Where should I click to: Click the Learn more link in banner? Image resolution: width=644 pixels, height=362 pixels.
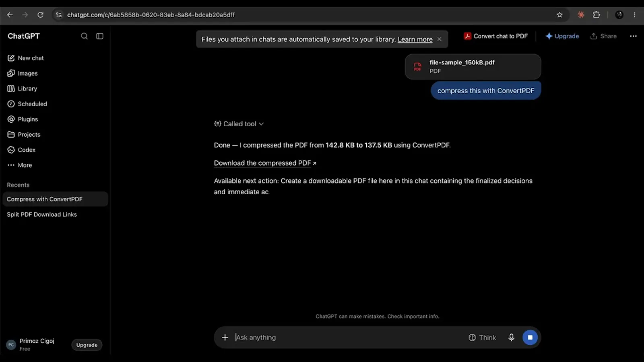(415, 39)
